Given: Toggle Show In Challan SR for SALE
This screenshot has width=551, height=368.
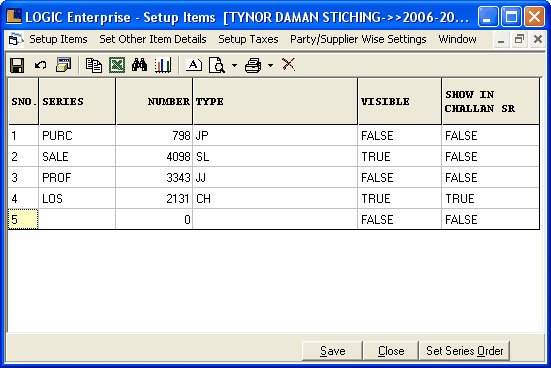Looking at the screenshot, I should pyautogui.click(x=491, y=156).
